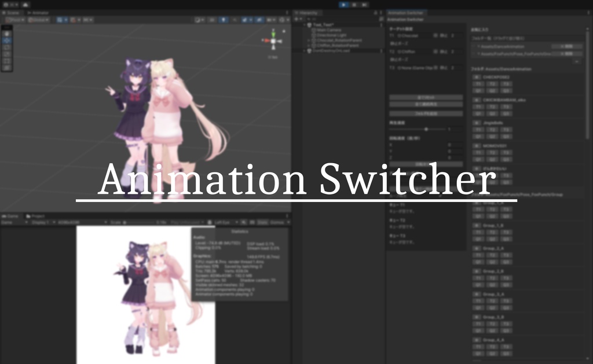The width and height of the screenshot is (593, 364).
Task: Delete Assets/FoxPunch/Pose folder entry
Action: (567, 54)
